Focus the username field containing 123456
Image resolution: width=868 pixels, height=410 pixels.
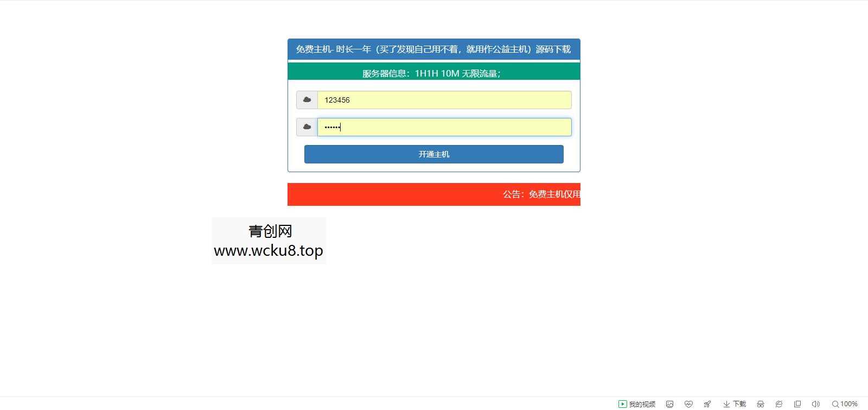[x=444, y=100]
